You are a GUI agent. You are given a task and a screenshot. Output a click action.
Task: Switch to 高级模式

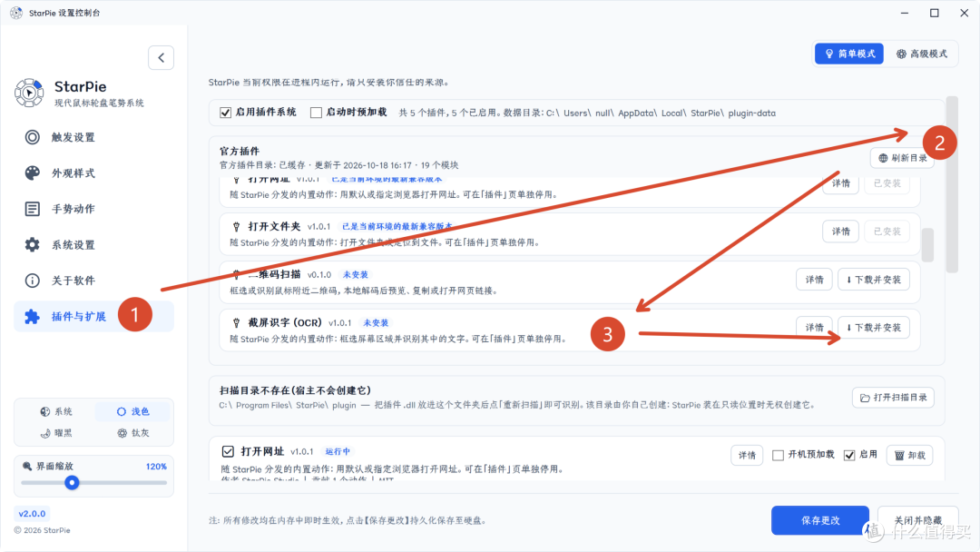(x=922, y=54)
